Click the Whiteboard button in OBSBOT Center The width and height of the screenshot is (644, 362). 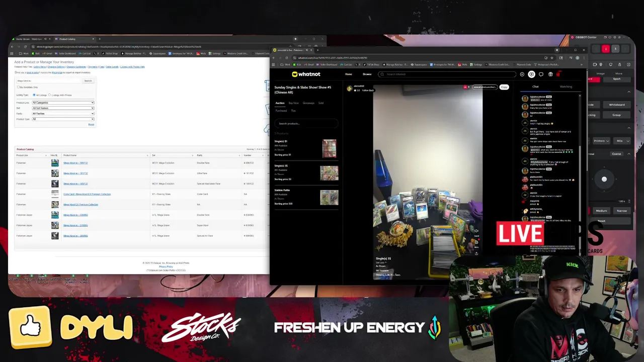pos(616,105)
